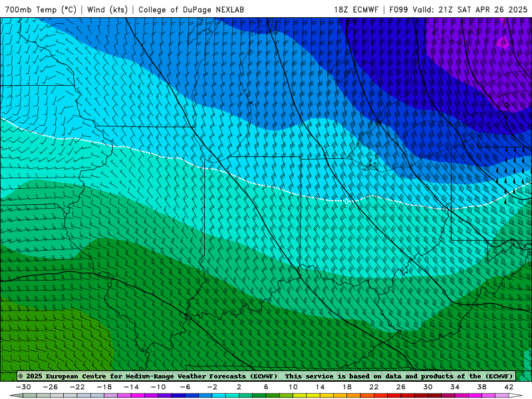Click the '38' color scale label
532x399 pixels.
481,387
